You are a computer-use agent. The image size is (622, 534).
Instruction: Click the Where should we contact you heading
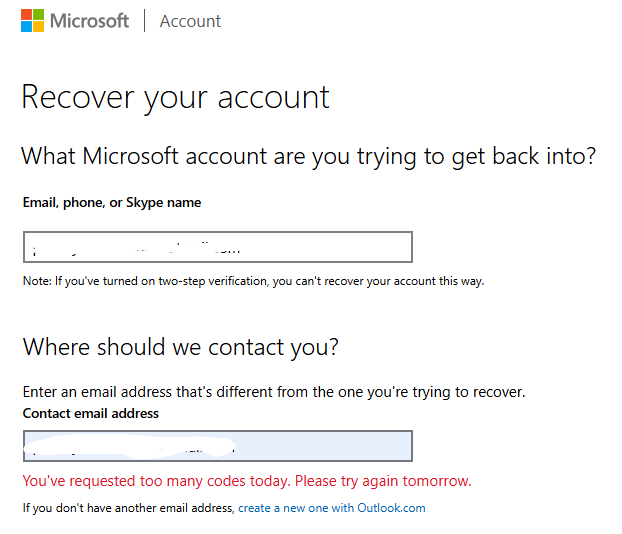coord(181,348)
